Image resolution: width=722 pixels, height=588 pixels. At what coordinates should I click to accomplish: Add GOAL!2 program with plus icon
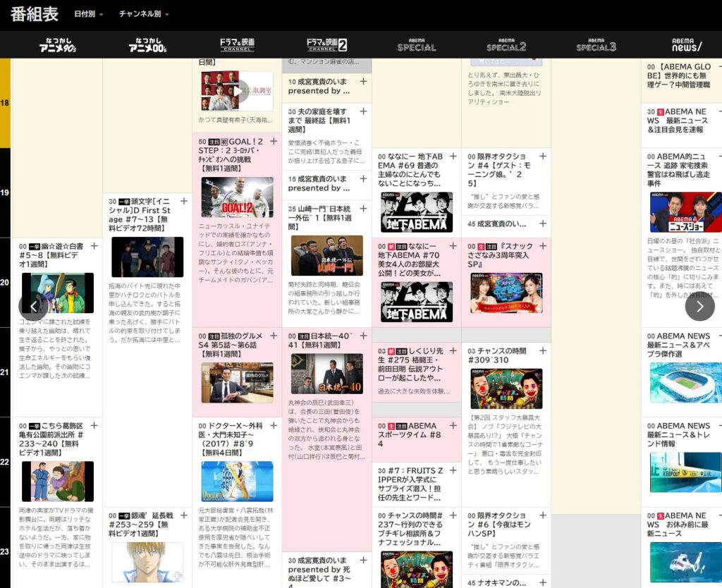coord(274,141)
